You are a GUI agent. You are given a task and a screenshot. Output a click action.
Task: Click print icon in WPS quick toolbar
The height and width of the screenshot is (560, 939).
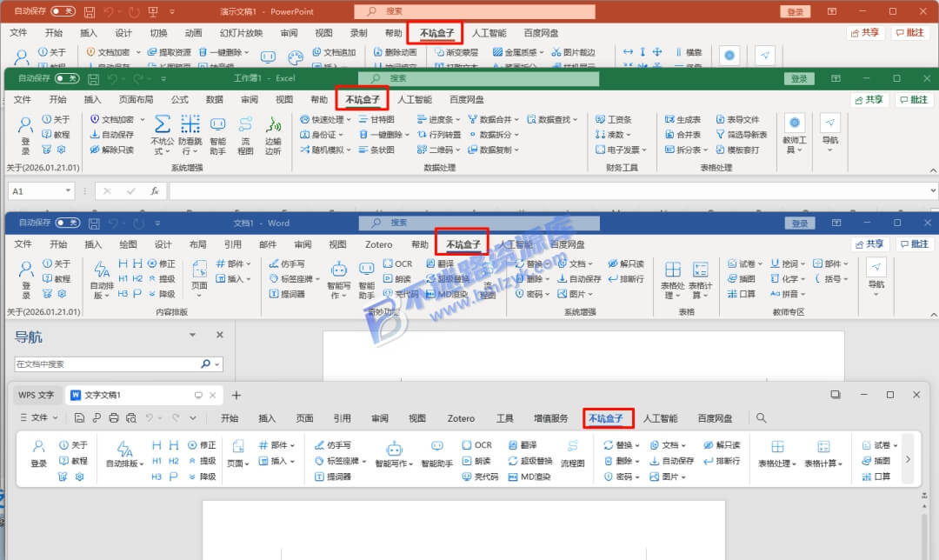pos(114,418)
